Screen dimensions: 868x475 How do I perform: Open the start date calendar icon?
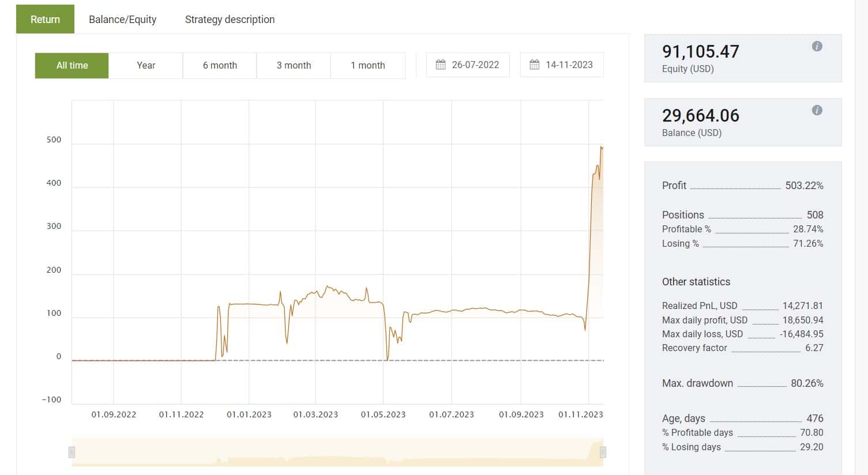tap(441, 65)
